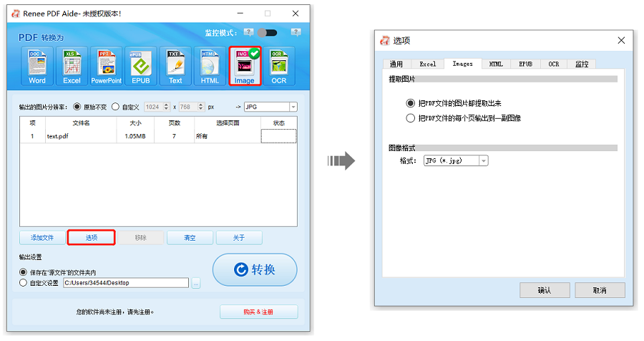Click the 1024 width stepper arrows
The width and height of the screenshot is (644, 341).
166,107
